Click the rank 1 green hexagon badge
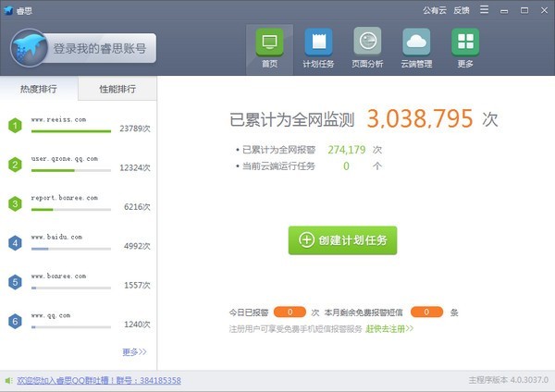The width and height of the screenshot is (555, 392). coord(15,126)
